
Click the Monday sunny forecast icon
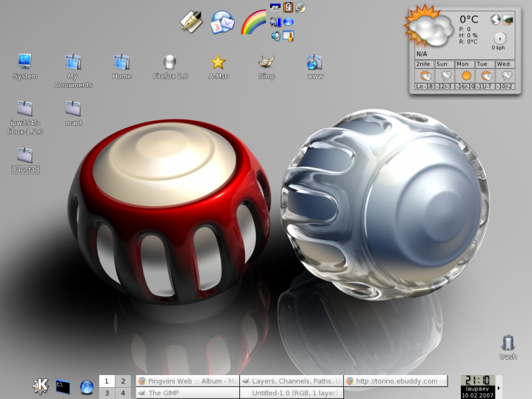pos(466,76)
